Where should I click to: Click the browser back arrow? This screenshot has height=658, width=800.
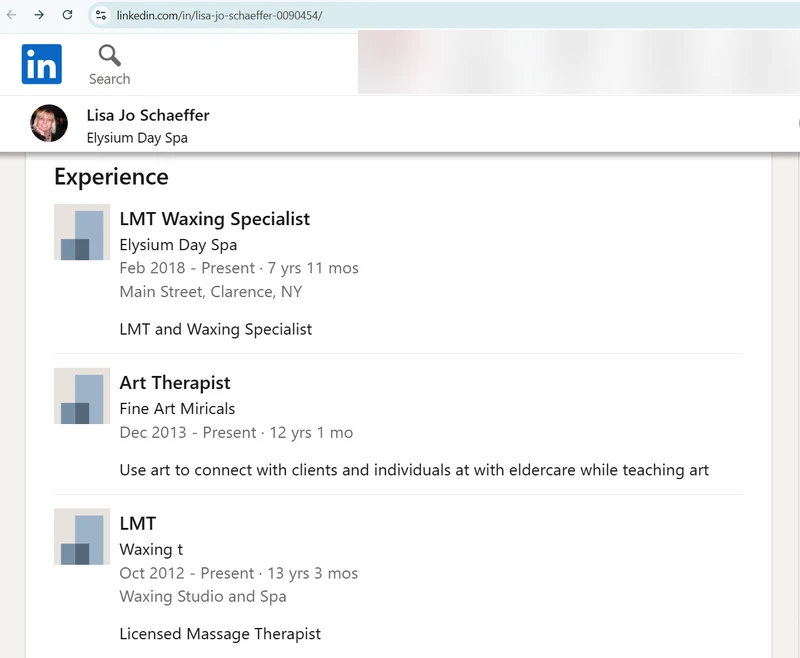pyautogui.click(x=11, y=15)
